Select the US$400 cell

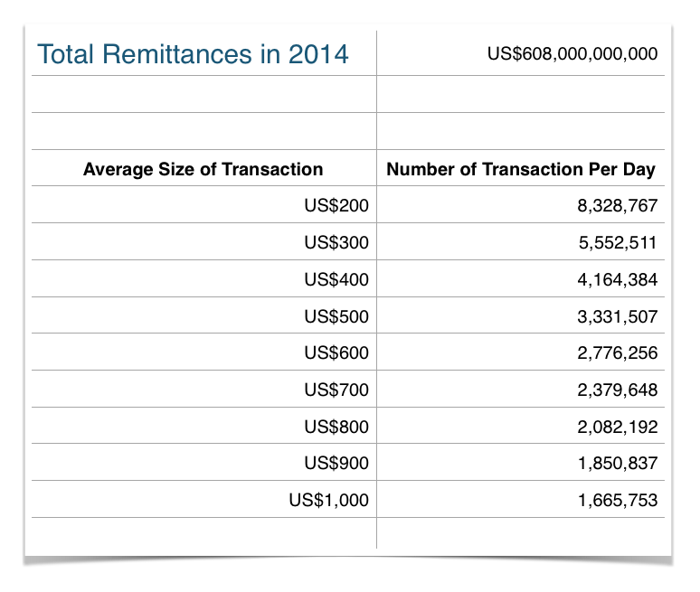pos(336,280)
